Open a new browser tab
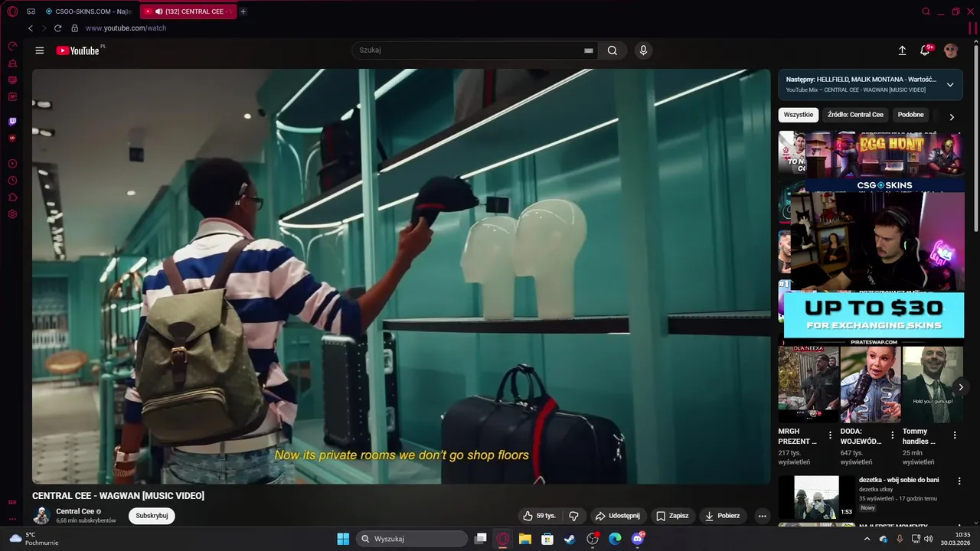The height and width of the screenshot is (551, 980). [x=243, y=11]
